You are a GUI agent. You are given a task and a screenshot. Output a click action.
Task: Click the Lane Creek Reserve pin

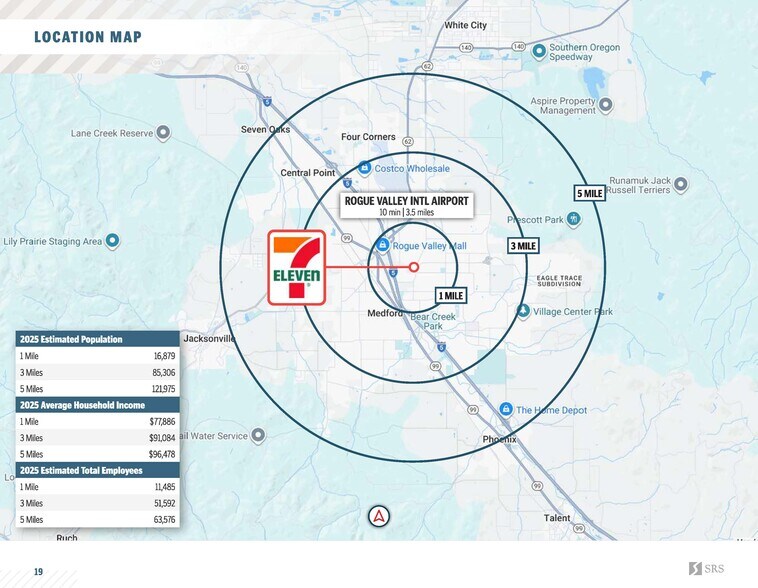pos(163,132)
